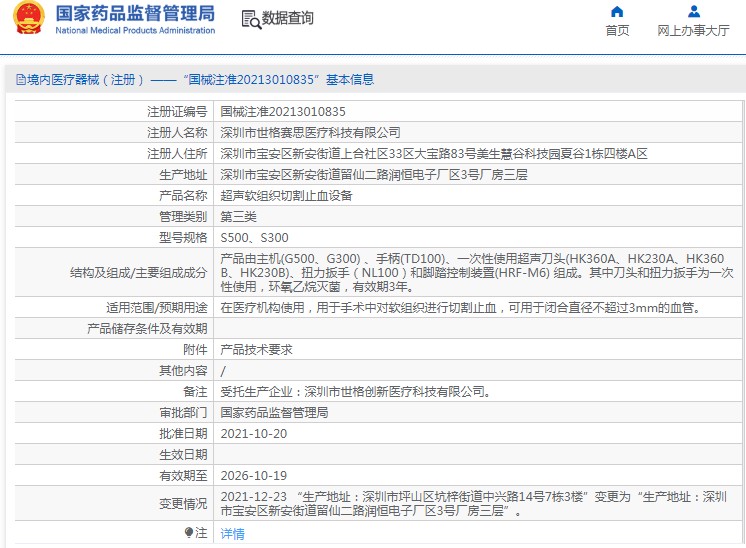Image resolution: width=746 pixels, height=548 pixels.
Task: Click the 2021-10-20 approval date
Action: click(x=254, y=433)
